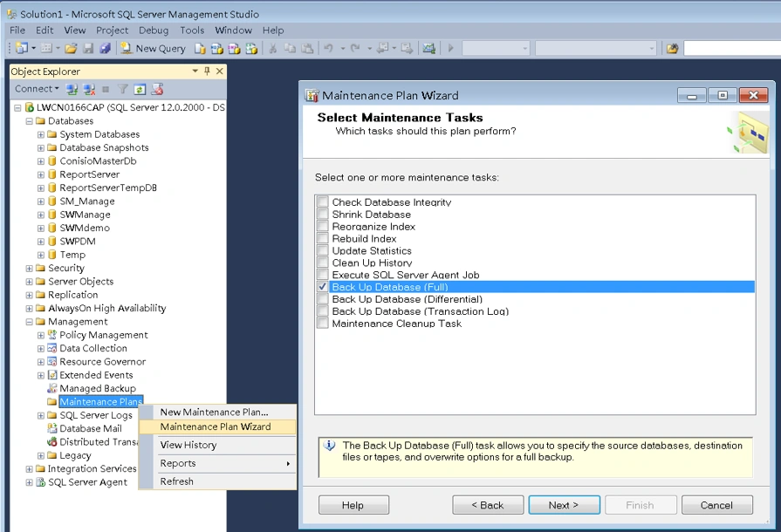This screenshot has height=532, width=781.
Task: Open the Tools menu
Action: click(x=192, y=31)
